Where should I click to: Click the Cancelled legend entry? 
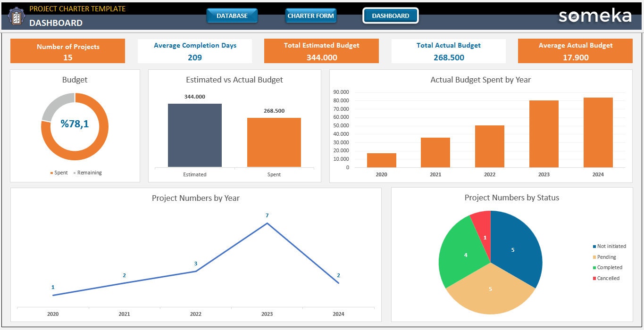click(x=606, y=279)
